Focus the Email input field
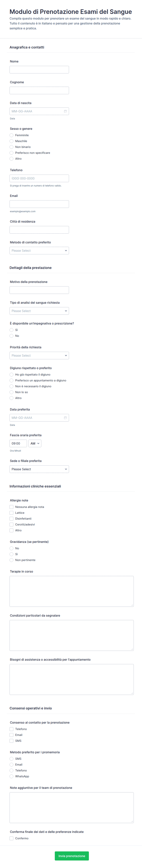This screenshot has width=142, height=868. coord(39,204)
